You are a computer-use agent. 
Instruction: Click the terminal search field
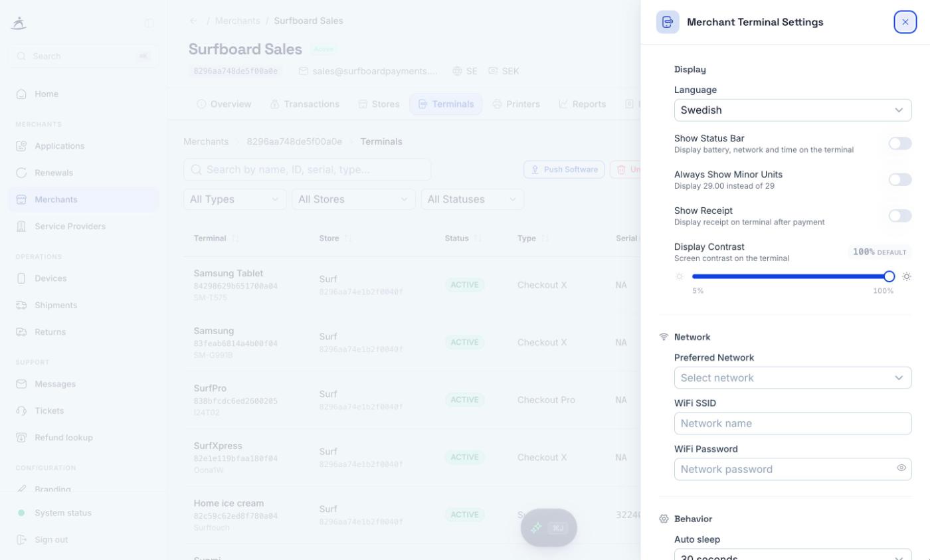click(307, 169)
